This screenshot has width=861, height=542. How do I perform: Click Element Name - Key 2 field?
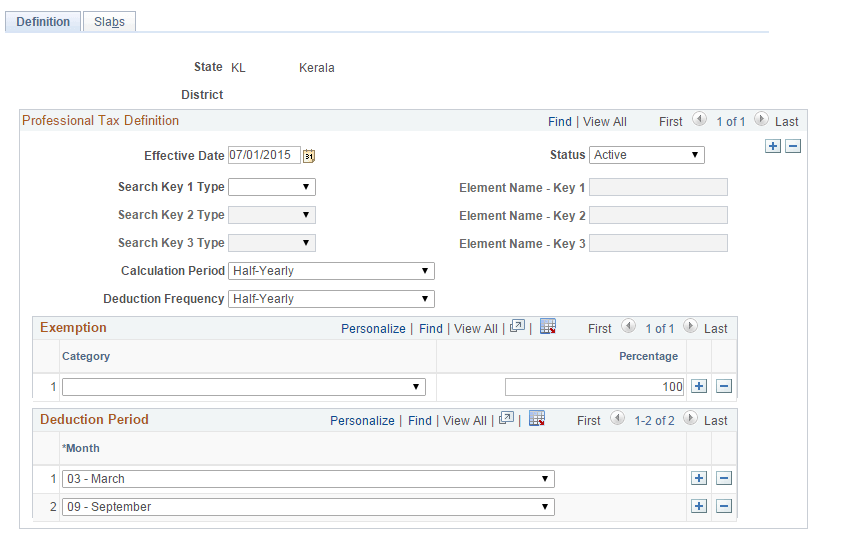point(658,215)
